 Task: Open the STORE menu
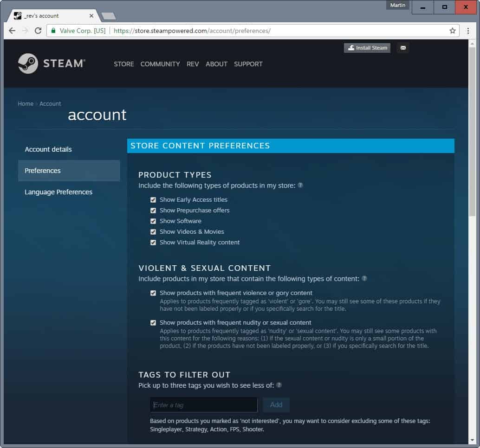pyautogui.click(x=123, y=64)
